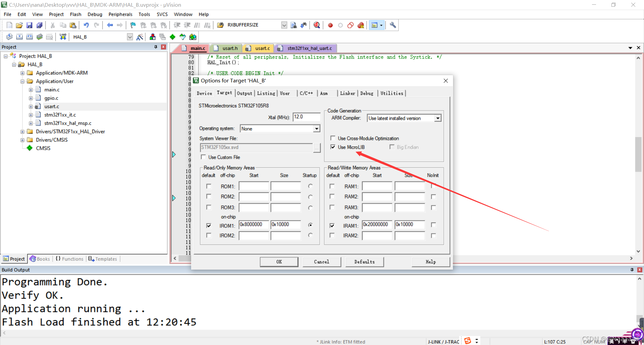Select Software Packs icon in toolbar
The width and height of the screenshot is (644, 345).
pyautogui.click(x=183, y=37)
